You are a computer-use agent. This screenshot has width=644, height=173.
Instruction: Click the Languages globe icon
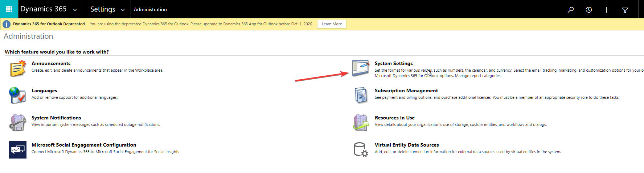click(x=18, y=96)
